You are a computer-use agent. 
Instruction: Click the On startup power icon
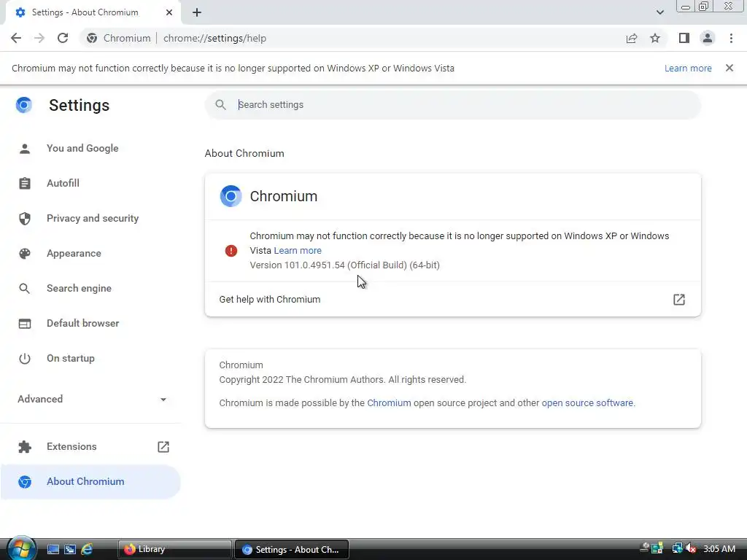25,359
